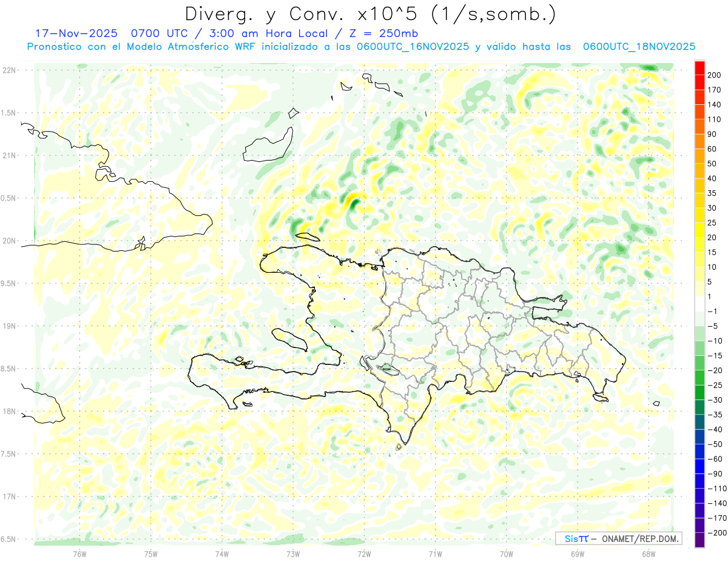The width and height of the screenshot is (728, 562).
Task: Click the title 'Diverg. y Conv. x10^5 (1/s,somb.)'
Action: click(370, 13)
